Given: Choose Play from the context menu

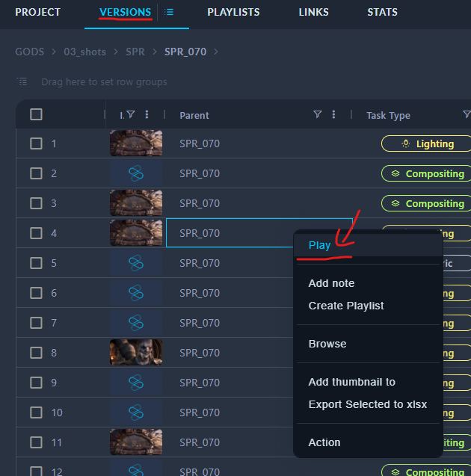Looking at the screenshot, I should [x=368, y=245].
